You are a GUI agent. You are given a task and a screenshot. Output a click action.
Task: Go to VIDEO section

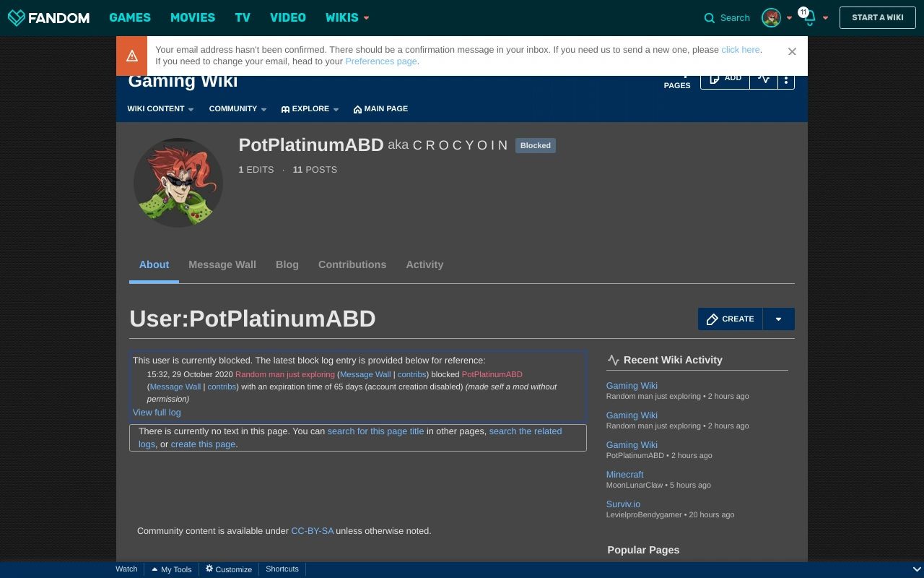(x=288, y=17)
